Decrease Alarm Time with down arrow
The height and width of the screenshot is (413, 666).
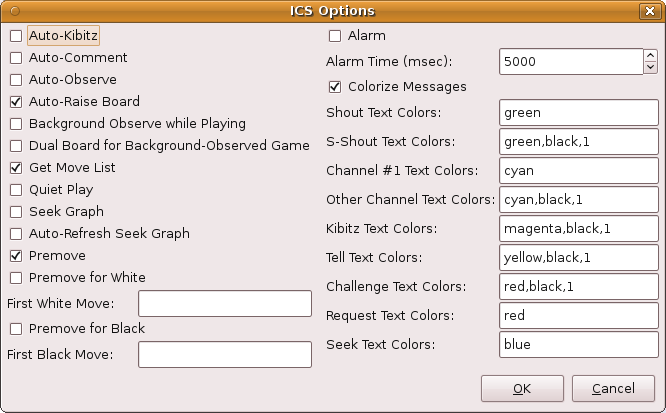(x=650, y=68)
